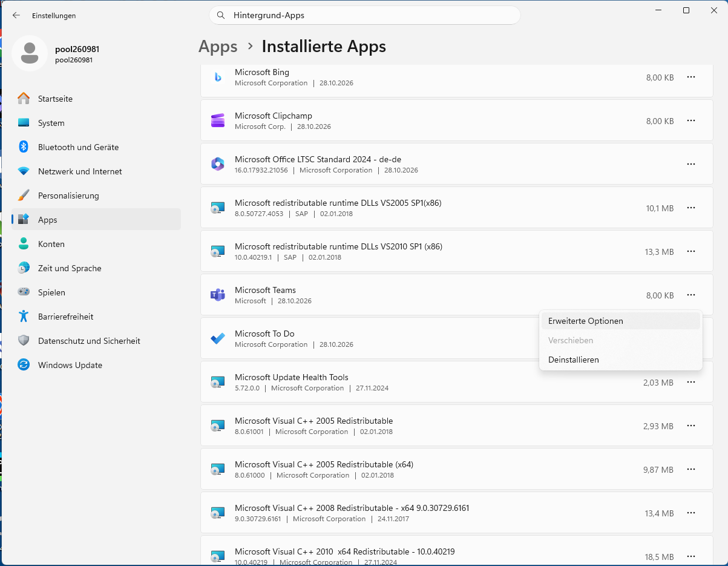Viewport: 728px width, 566px height.
Task: Click the Hintergrund-Apps search field
Action: coord(365,15)
